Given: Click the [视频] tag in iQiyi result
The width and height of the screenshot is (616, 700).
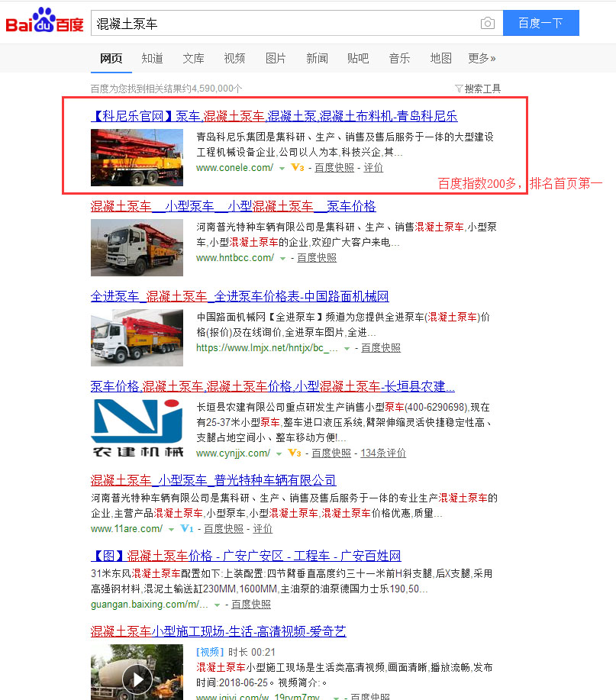Looking at the screenshot, I should click(x=210, y=652).
